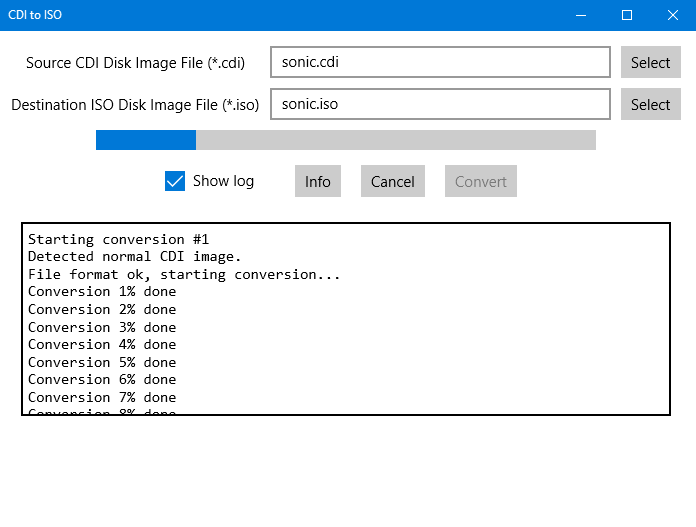The width and height of the screenshot is (696, 527).
Task: Click the 'Conversion 5% done' log line
Action: pyautogui.click(x=102, y=362)
